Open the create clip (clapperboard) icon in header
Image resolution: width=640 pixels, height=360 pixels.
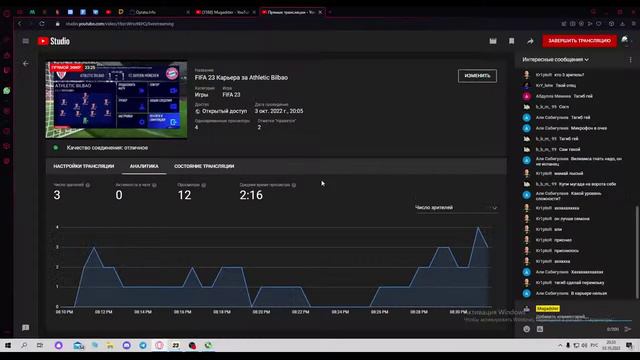coord(493,41)
